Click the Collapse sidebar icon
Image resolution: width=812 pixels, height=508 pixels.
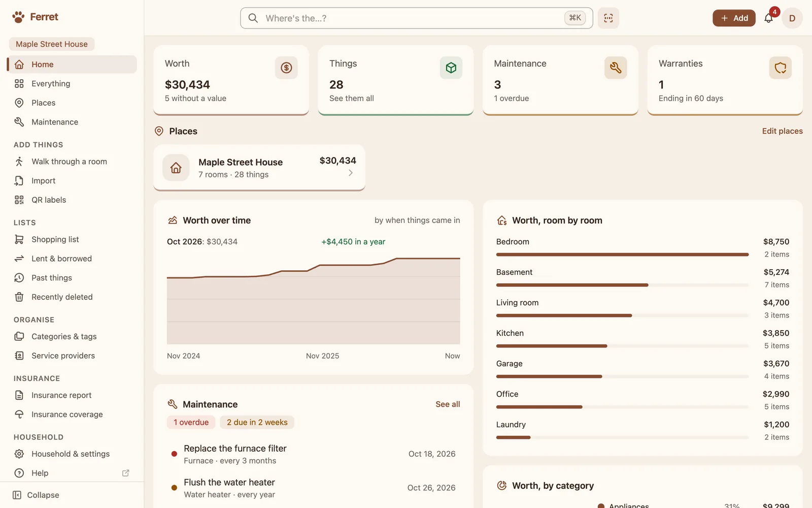pyautogui.click(x=17, y=495)
